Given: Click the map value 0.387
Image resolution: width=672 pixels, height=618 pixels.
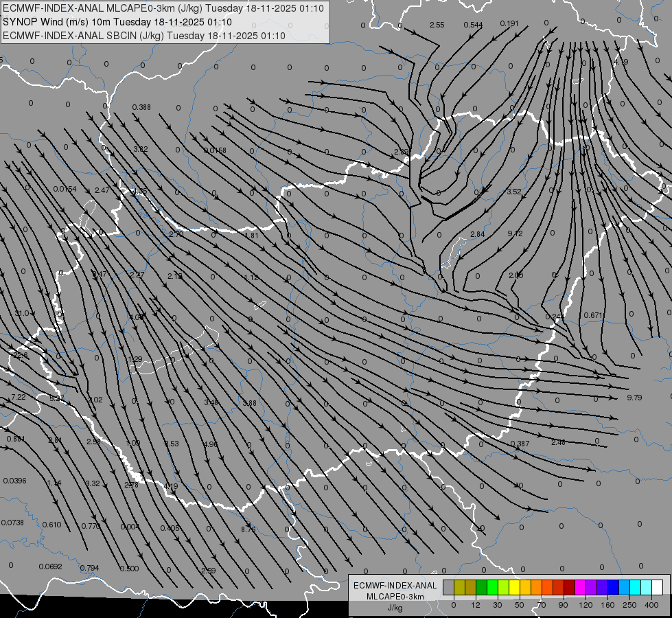Looking at the screenshot, I should click(x=520, y=444).
